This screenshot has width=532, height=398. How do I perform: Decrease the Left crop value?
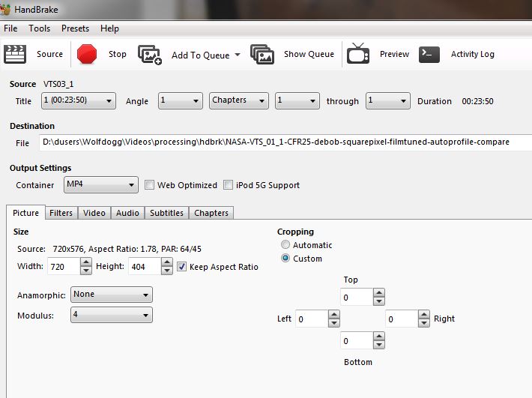pyautogui.click(x=334, y=323)
